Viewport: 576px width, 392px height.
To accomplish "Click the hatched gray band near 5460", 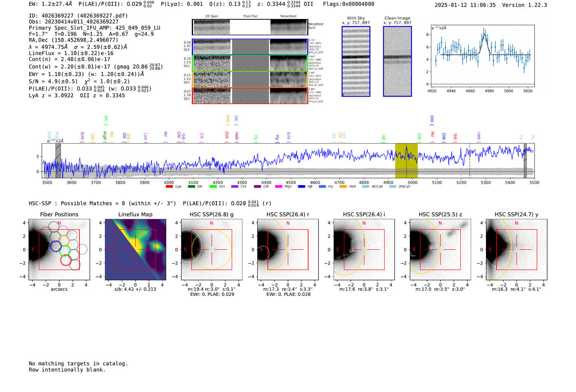I will click(525, 161).
